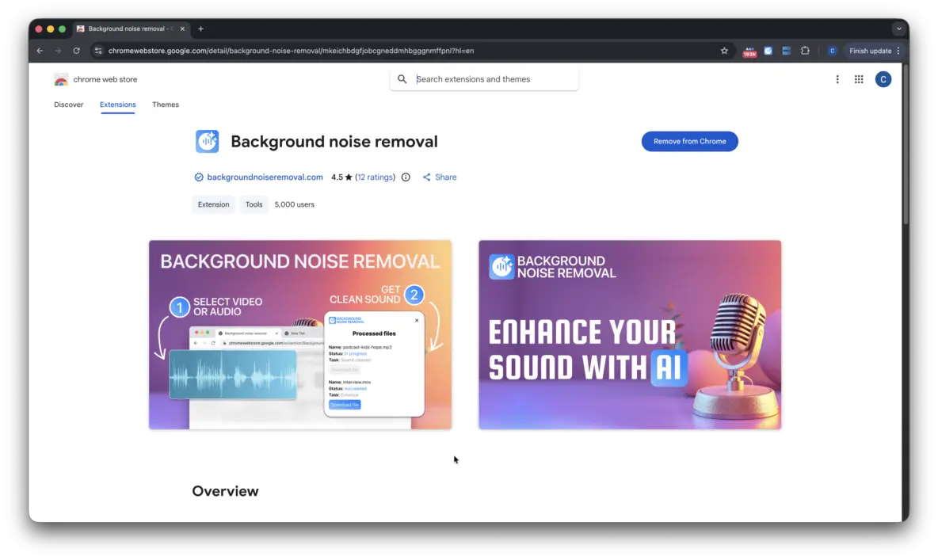Viewport: 938px width, 560px height.
Task: Open the blue card extension icon in toolbar
Action: (786, 51)
